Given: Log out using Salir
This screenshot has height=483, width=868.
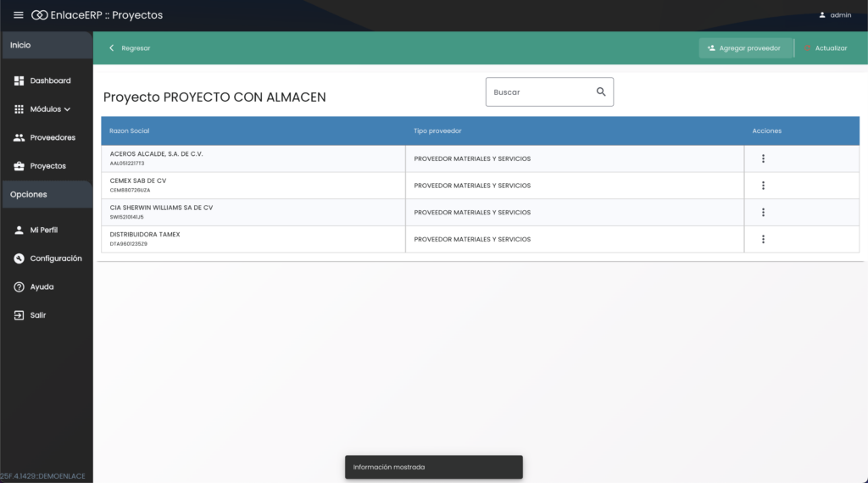Looking at the screenshot, I should [37, 315].
